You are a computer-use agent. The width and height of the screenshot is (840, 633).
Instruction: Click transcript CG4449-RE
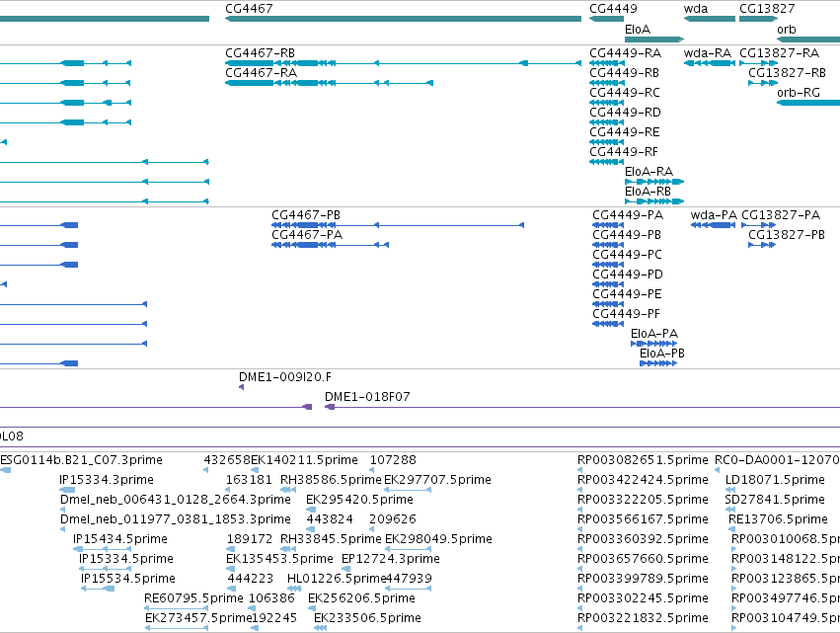(x=606, y=142)
